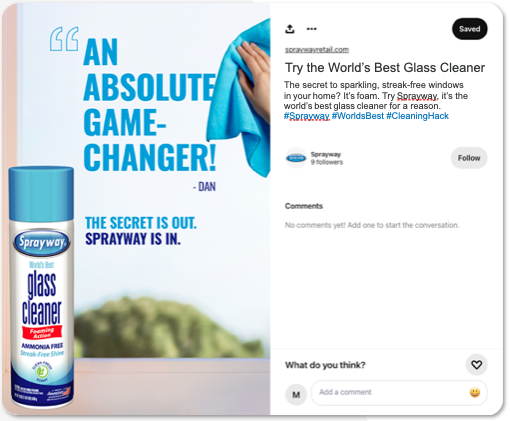Click the Sprayway profile avatar logo

click(296, 158)
